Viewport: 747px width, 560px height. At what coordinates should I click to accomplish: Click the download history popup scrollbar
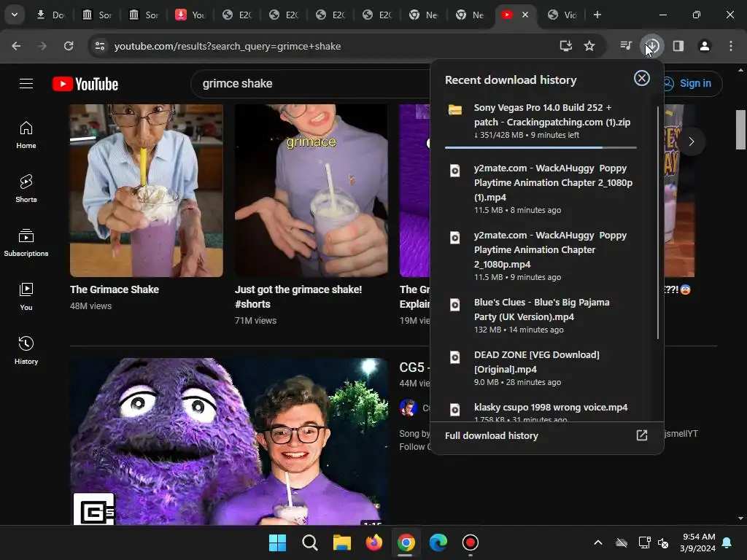pos(658,223)
